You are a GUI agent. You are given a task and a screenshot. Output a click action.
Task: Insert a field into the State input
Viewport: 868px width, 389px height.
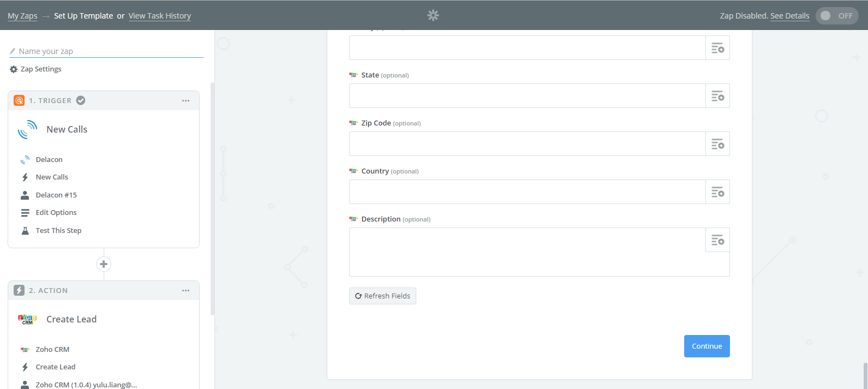coord(718,96)
